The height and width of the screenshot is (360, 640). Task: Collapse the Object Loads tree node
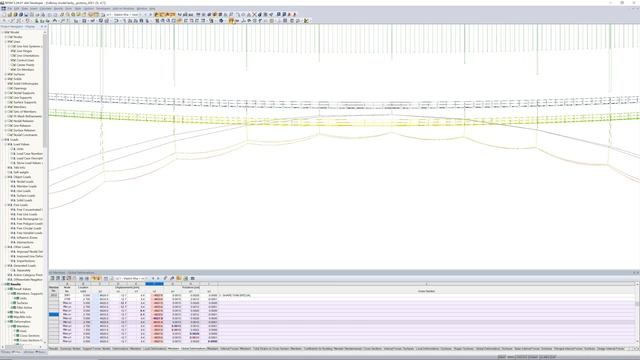point(5,177)
